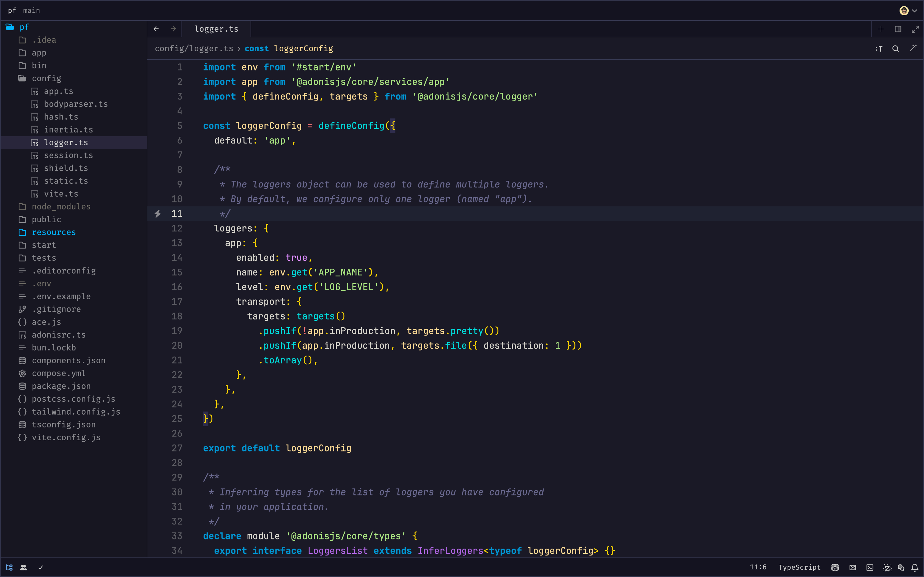This screenshot has height=577, width=924.
Task: Click the feedback envelope icon
Action: pyautogui.click(x=853, y=568)
